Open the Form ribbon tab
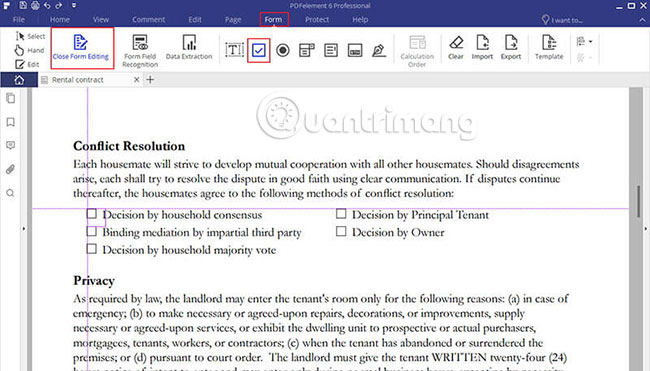This screenshot has width=650, height=371. click(273, 19)
